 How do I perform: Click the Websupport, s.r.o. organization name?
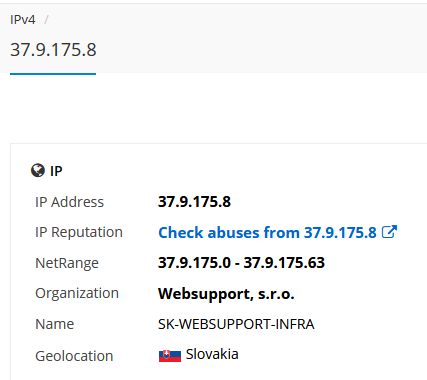(226, 294)
